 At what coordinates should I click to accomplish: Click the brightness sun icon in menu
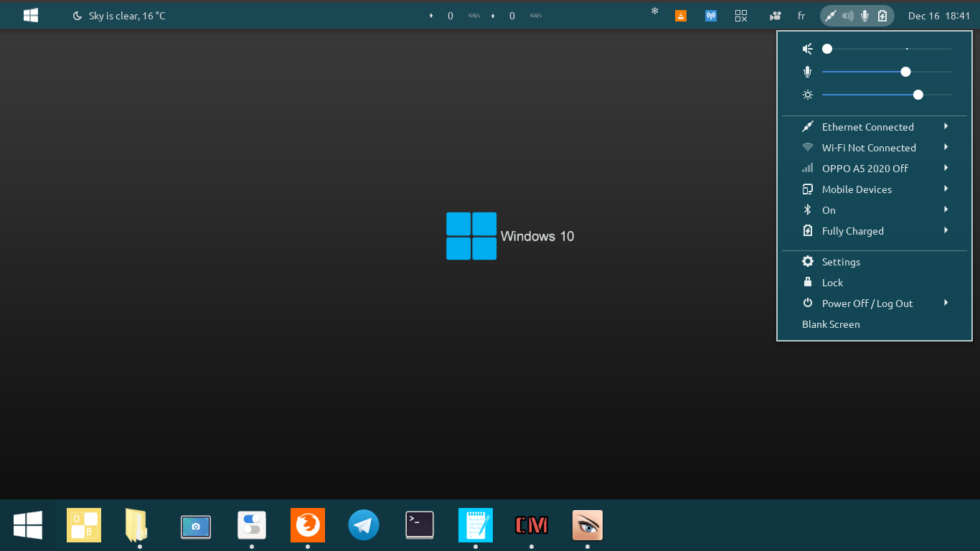[808, 95]
